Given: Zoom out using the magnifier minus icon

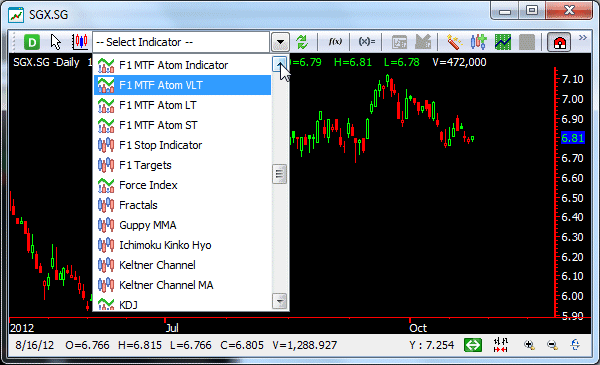Looking at the screenshot, I should pyautogui.click(x=552, y=345).
